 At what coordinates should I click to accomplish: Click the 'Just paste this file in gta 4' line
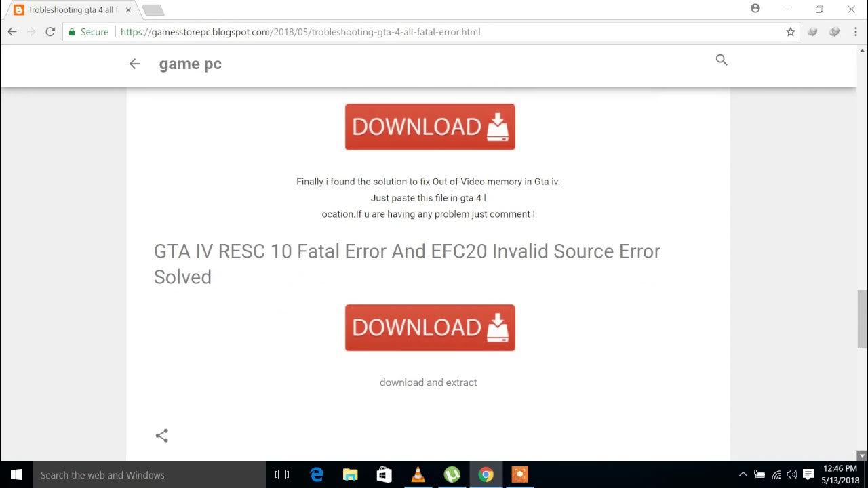[x=428, y=198]
